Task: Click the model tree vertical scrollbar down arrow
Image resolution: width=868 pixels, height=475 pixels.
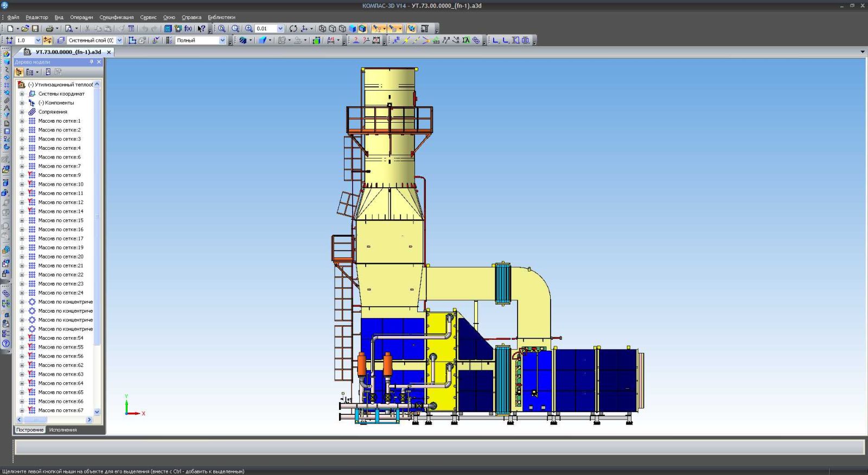Action: pyautogui.click(x=97, y=411)
